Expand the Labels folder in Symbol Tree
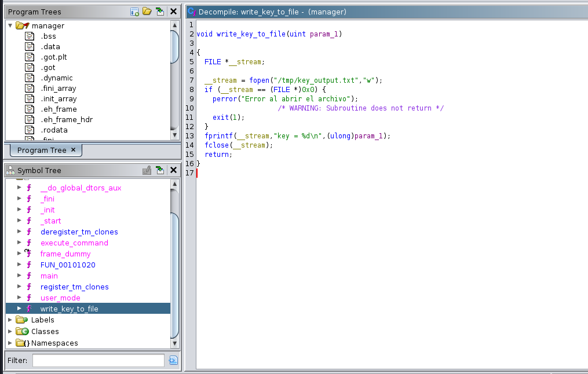Screen dimensions: 588x374 10,320
